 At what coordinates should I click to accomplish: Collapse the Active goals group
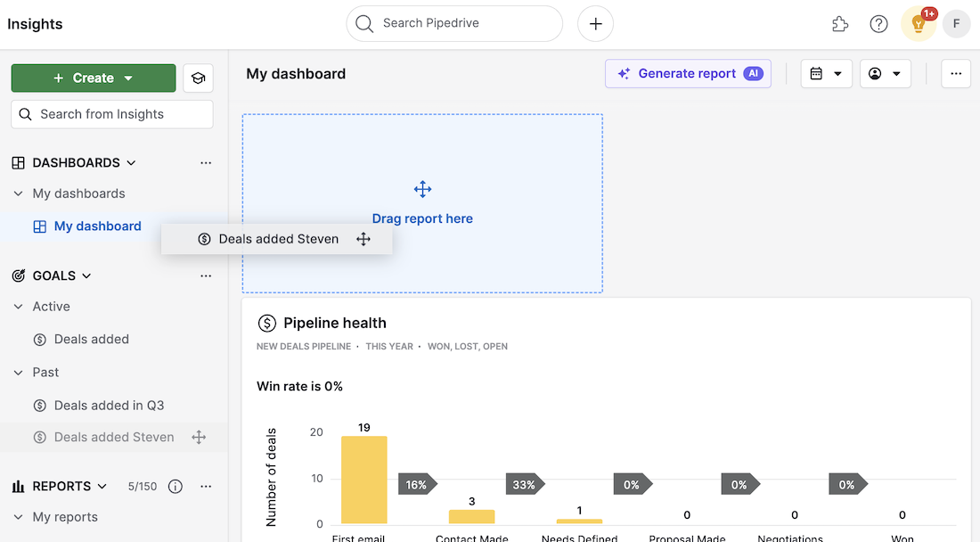(x=18, y=307)
